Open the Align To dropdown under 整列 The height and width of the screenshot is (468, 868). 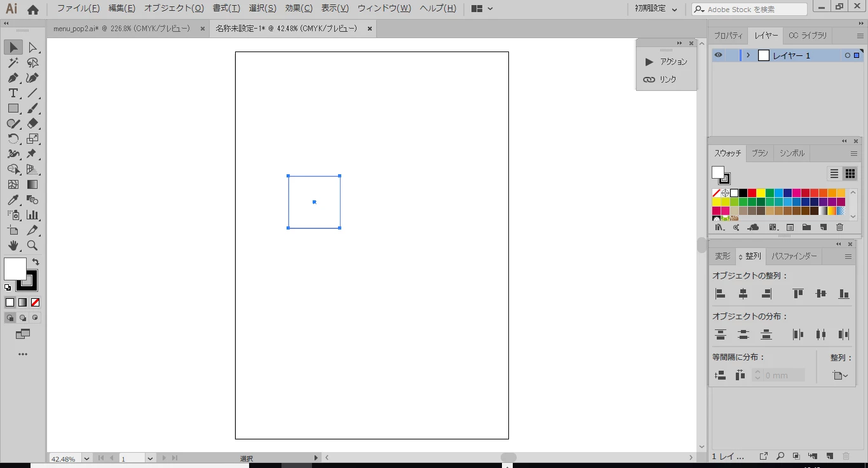click(x=840, y=376)
